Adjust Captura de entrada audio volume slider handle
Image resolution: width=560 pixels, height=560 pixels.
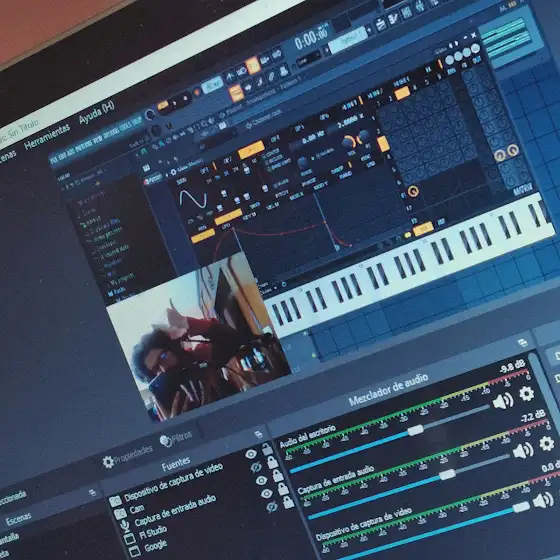pyautogui.click(x=447, y=474)
